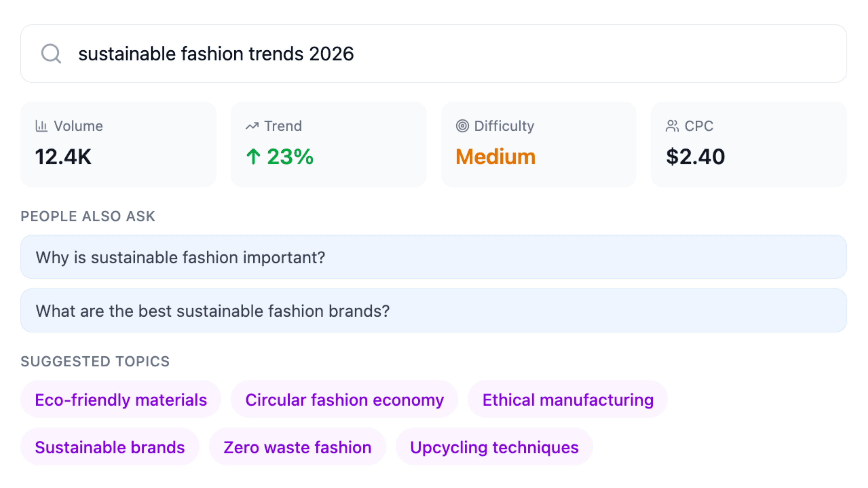
Task: Select the Zero waste fashion topic
Action: click(x=297, y=447)
